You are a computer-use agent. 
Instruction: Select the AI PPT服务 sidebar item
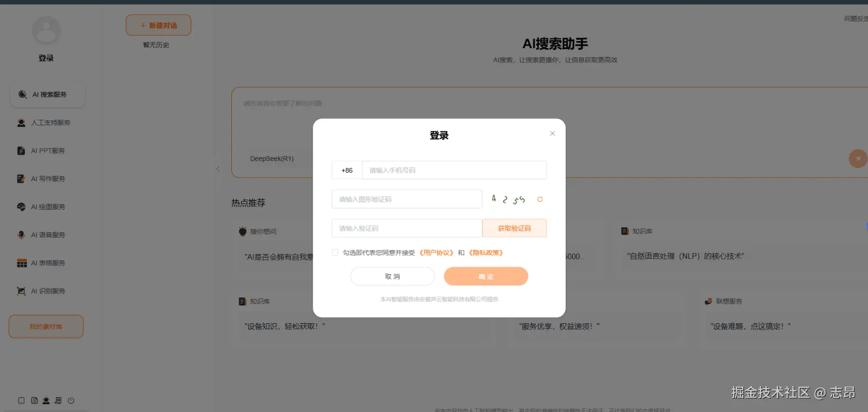[48, 151]
